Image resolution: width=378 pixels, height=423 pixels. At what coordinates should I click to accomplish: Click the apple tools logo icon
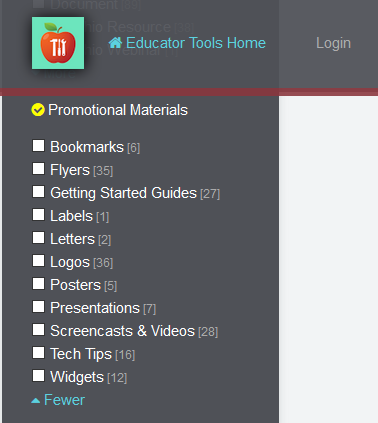pyautogui.click(x=58, y=43)
